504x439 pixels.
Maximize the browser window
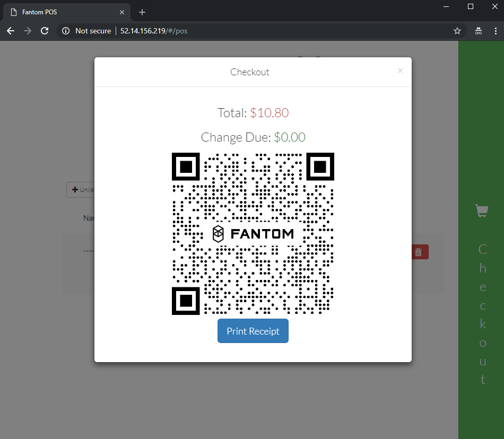point(471,6)
